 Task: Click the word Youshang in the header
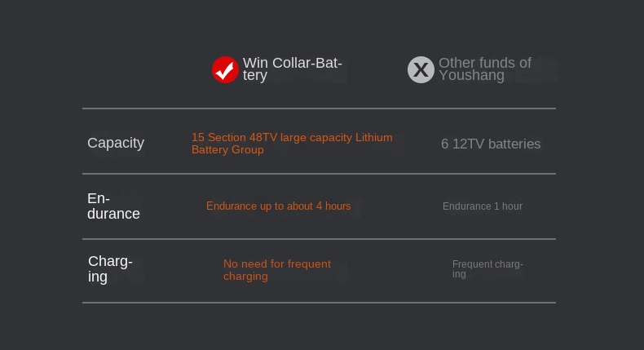(471, 76)
